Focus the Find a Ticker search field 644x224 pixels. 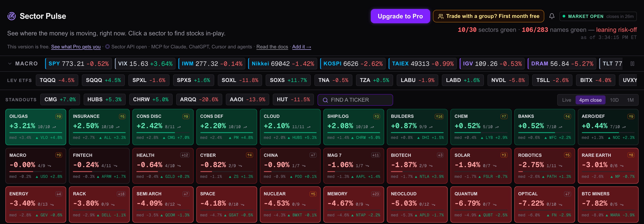[355, 100]
